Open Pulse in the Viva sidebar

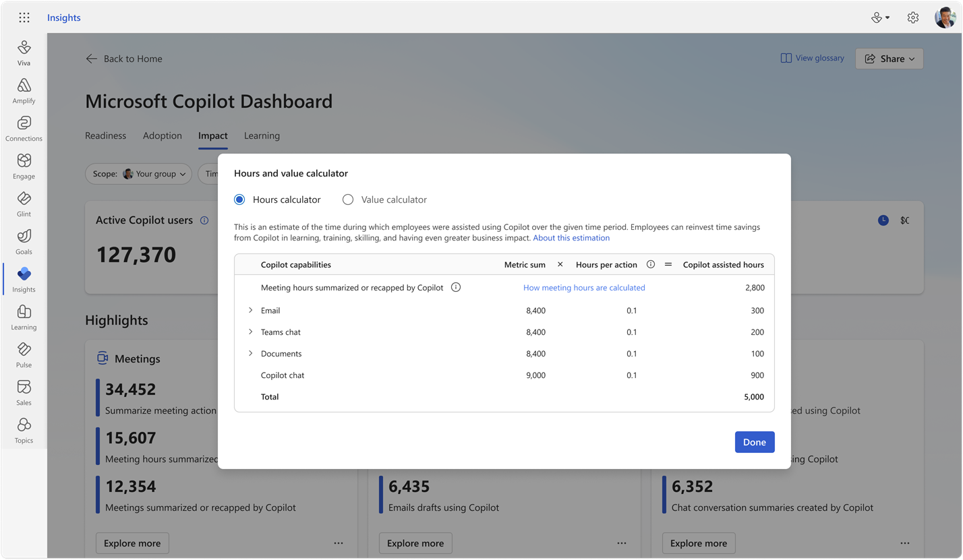click(x=24, y=355)
